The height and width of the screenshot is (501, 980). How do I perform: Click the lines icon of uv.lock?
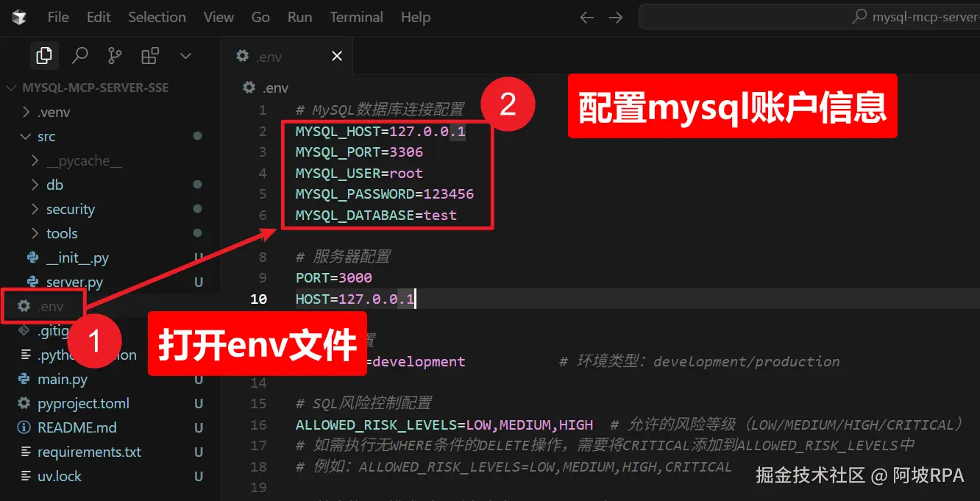[x=24, y=476]
